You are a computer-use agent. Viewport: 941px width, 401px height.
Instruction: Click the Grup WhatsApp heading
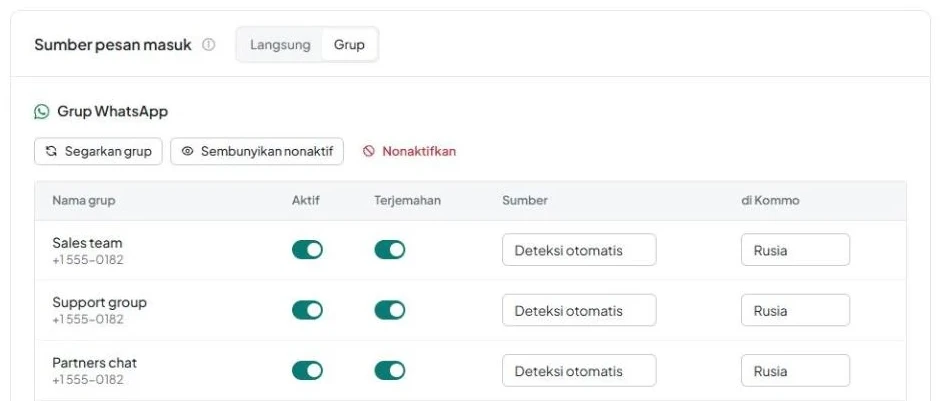click(112, 112)
